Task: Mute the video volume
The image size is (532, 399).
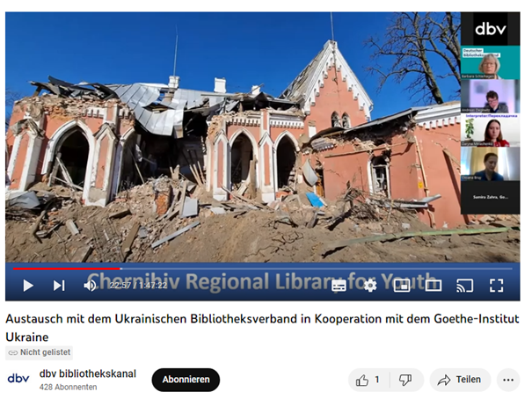Action: click(x=90, y=286)
